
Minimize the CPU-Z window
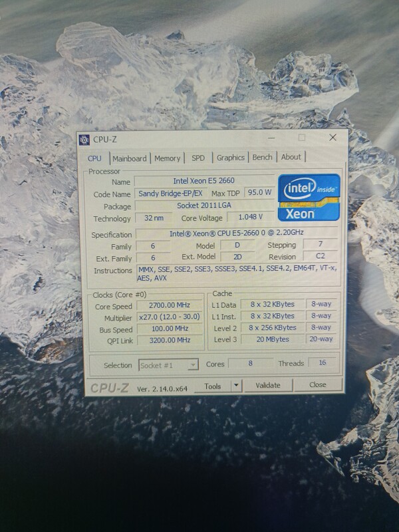click(x=271, y=138)
